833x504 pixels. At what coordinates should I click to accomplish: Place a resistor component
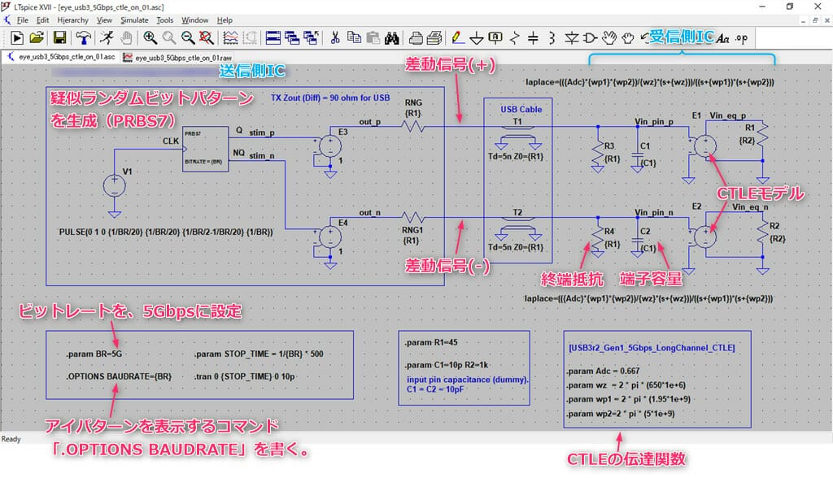[514, 37]
